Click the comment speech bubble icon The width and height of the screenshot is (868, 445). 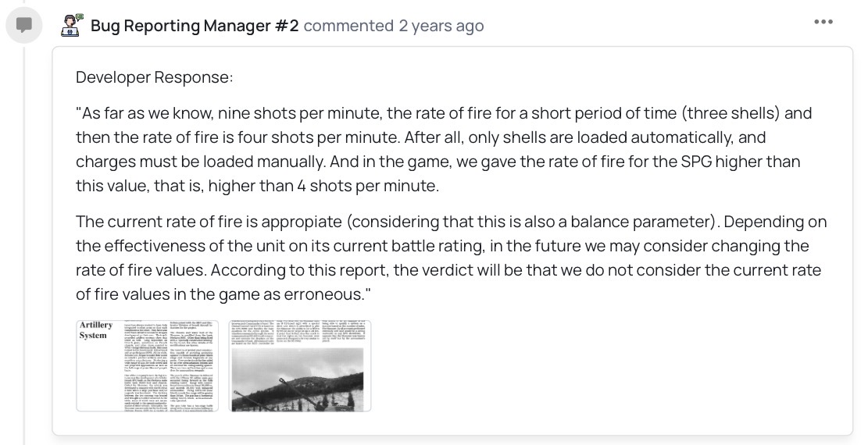coord(23,25)
